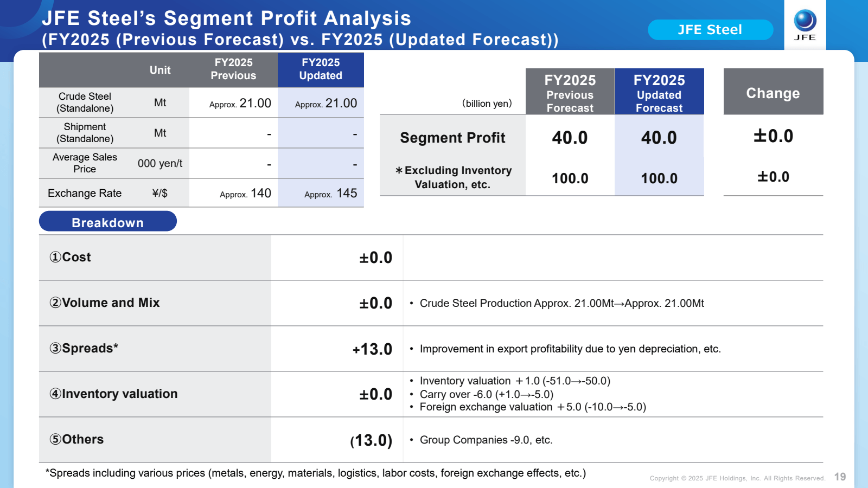Click the Shipment 'Mt' unit cell
The image size is (868, 488).
click(x=160, y=133)
